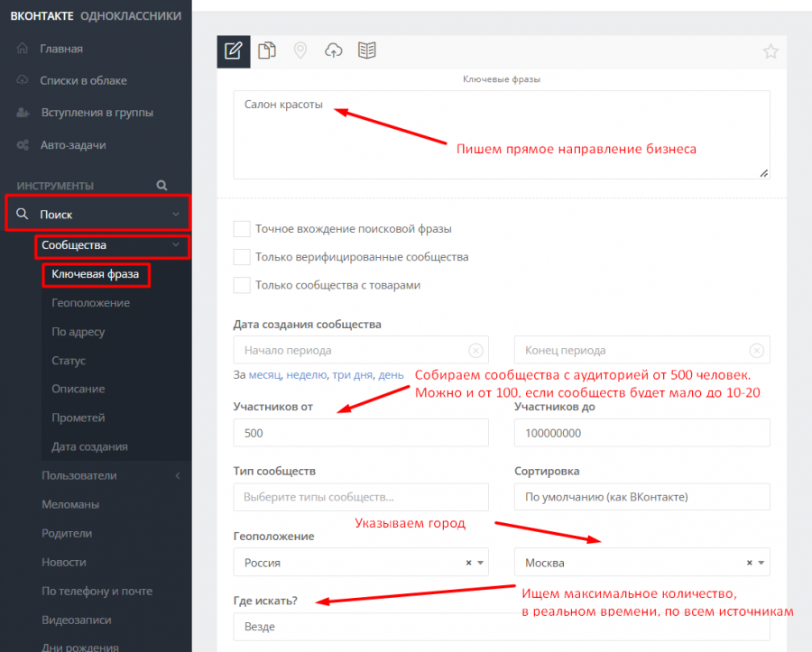Select Описание search option
The image size is (812, 652).
click(78, 389)
